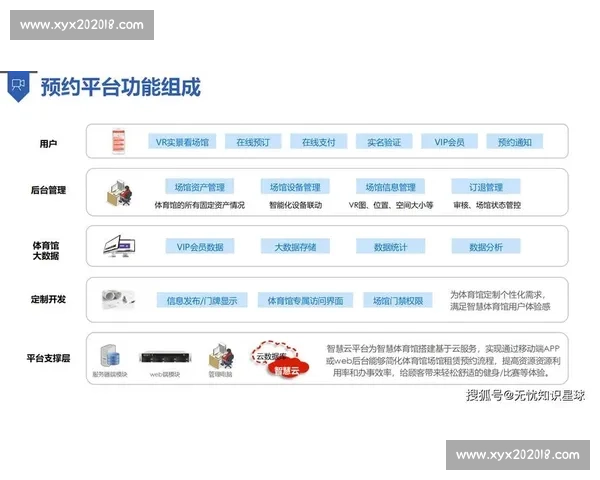
Task: Click the 数据分析 box
Action: [x=486, y=247]
